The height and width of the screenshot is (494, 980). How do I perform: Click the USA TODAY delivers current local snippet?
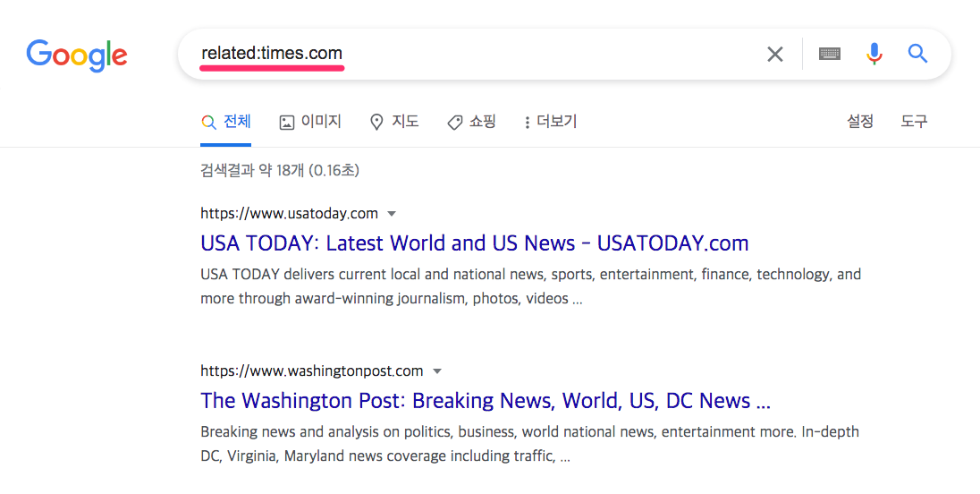(x=530, y=286)
